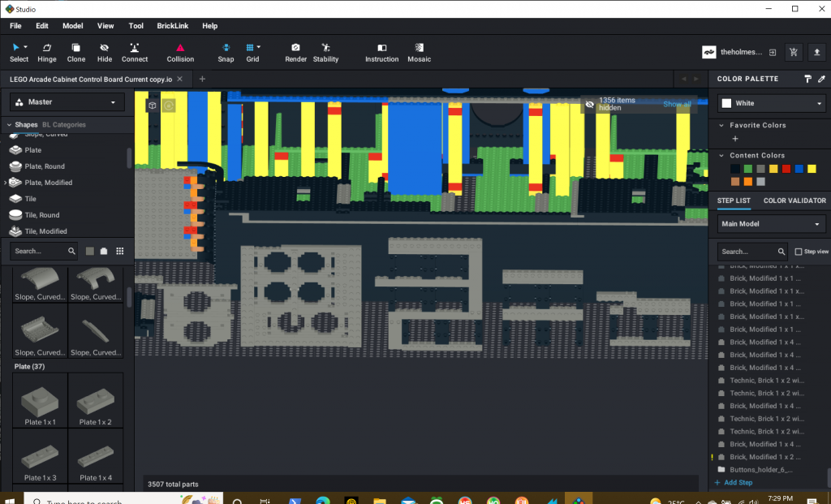
Task: Open the White color dropdown
Action: pos(769,104)
